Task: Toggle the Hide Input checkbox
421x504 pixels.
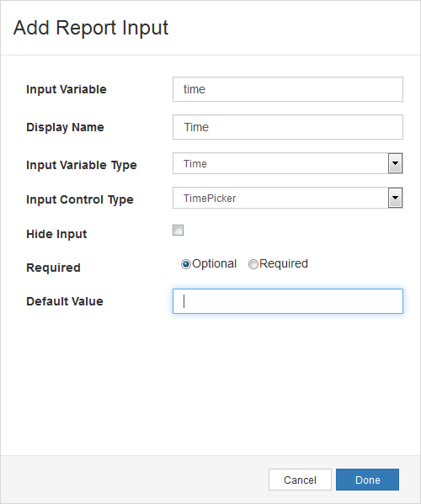Action: 178,231
